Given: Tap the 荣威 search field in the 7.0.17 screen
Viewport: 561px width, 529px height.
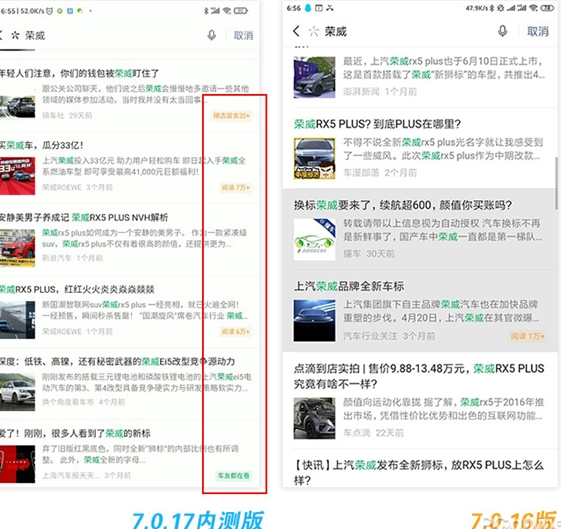Looking at the screenshot, I should (x=35, y=35).
